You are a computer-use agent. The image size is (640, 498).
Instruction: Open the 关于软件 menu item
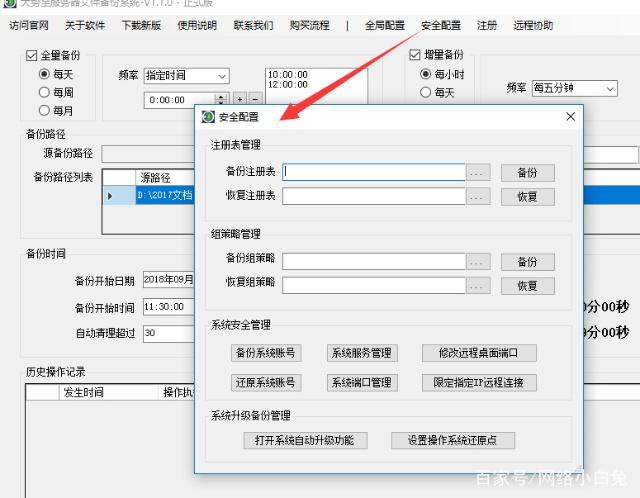[85, 25]
